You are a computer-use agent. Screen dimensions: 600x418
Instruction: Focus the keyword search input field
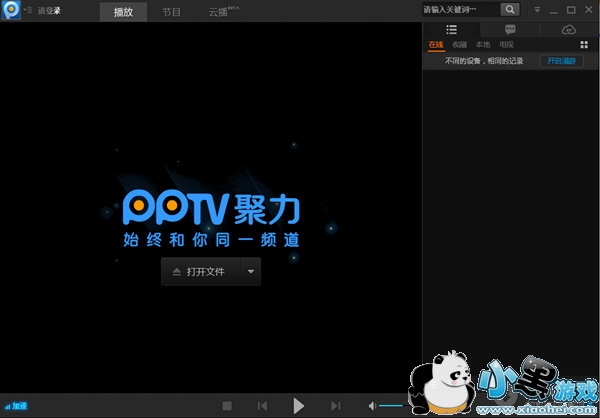click(x=461, y=10)
